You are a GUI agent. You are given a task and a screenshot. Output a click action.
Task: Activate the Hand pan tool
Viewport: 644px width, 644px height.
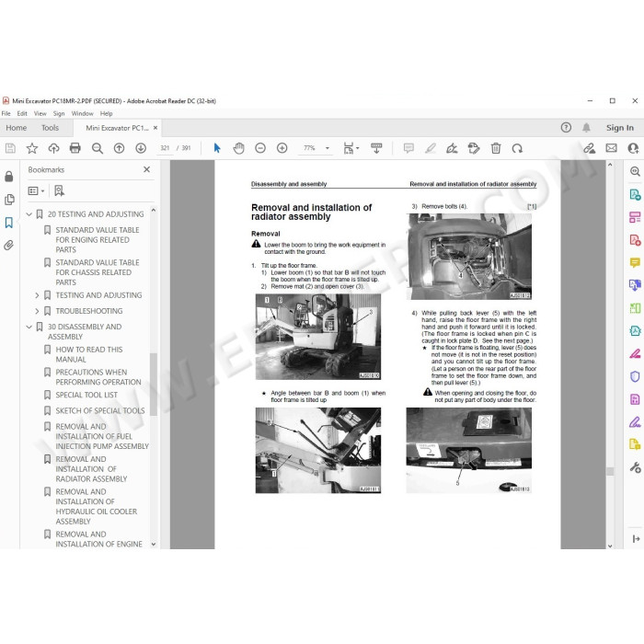(x=238, y=148)
